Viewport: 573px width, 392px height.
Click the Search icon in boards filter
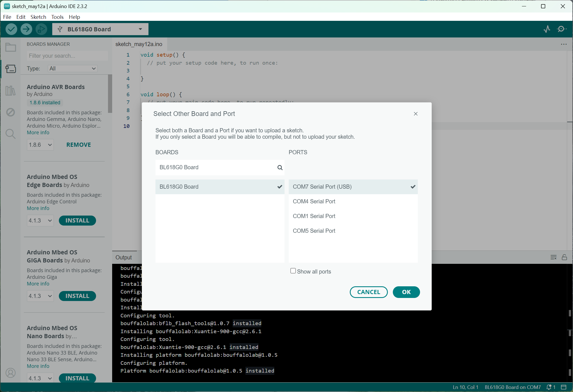click(x=280, y=168)
